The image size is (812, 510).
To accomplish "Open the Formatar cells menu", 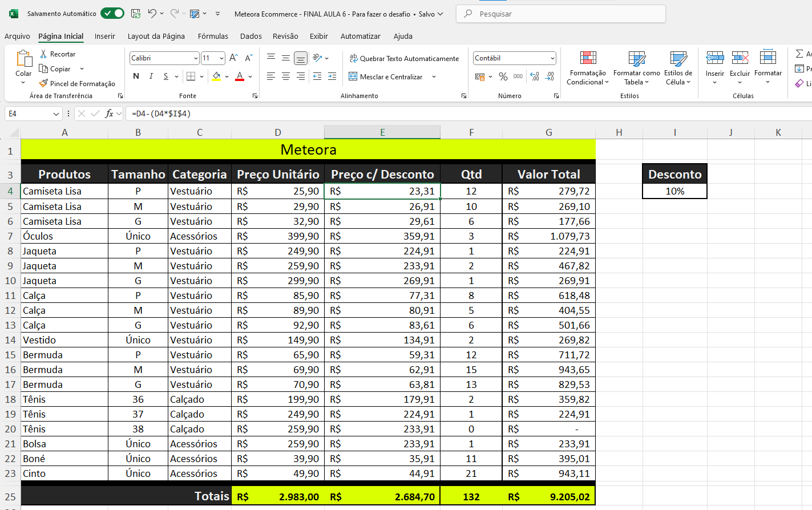I will click(x=768, y=67).
